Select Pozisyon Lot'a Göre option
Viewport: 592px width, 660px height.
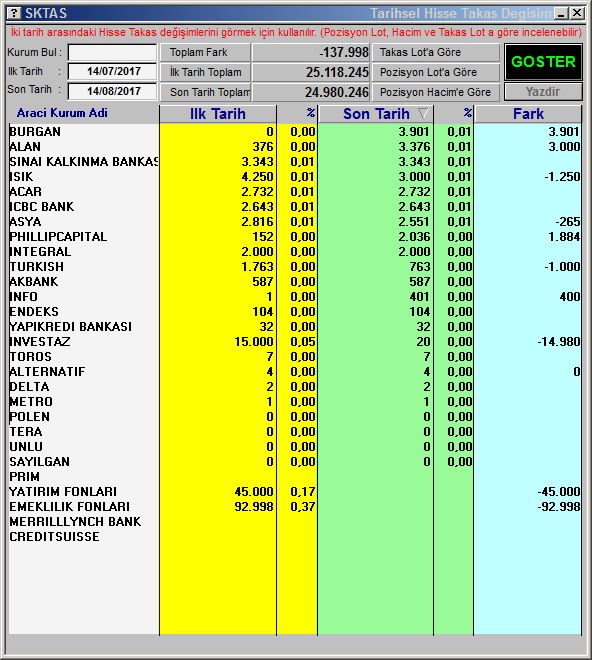click(x=436, y=72)
